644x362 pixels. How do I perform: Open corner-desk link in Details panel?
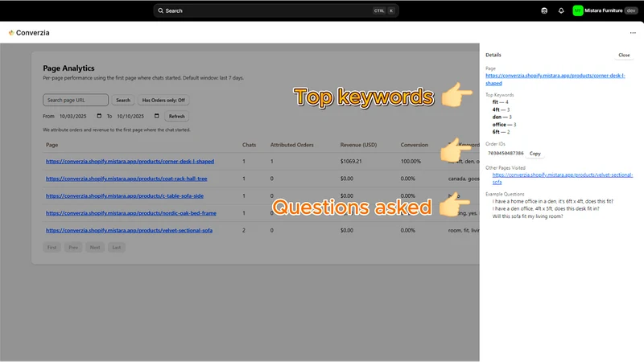click(555, 79)
